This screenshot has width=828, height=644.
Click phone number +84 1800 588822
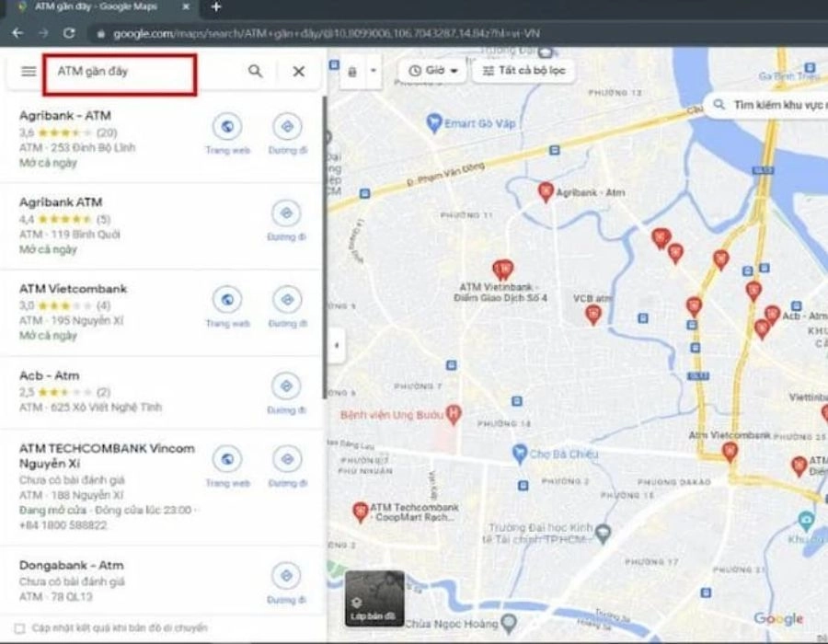(x=63, y=525)
